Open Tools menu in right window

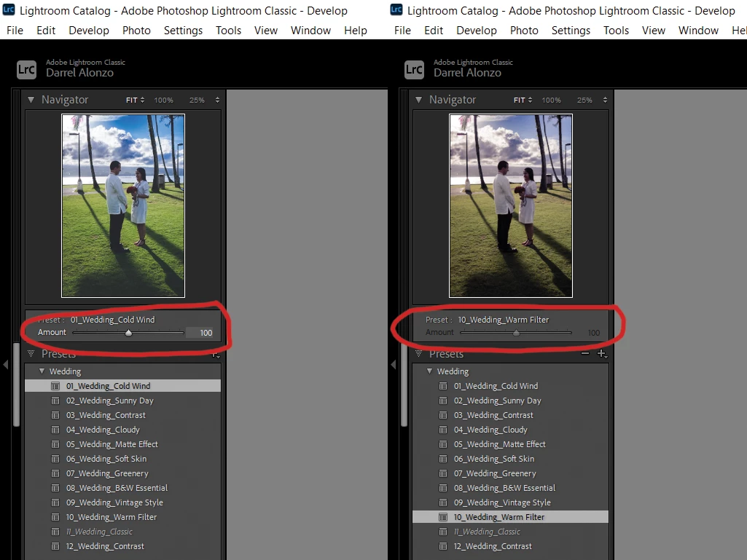pos(616,31)
